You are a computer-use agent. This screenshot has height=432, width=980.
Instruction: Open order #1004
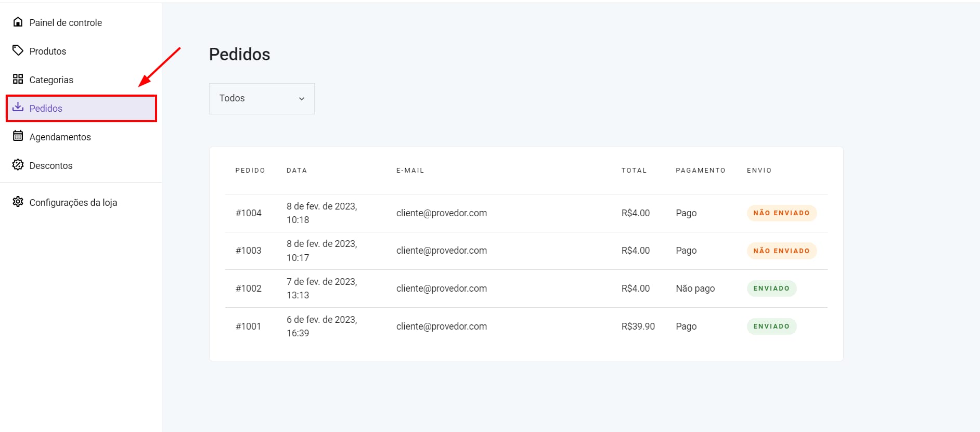tap(248, 213)
